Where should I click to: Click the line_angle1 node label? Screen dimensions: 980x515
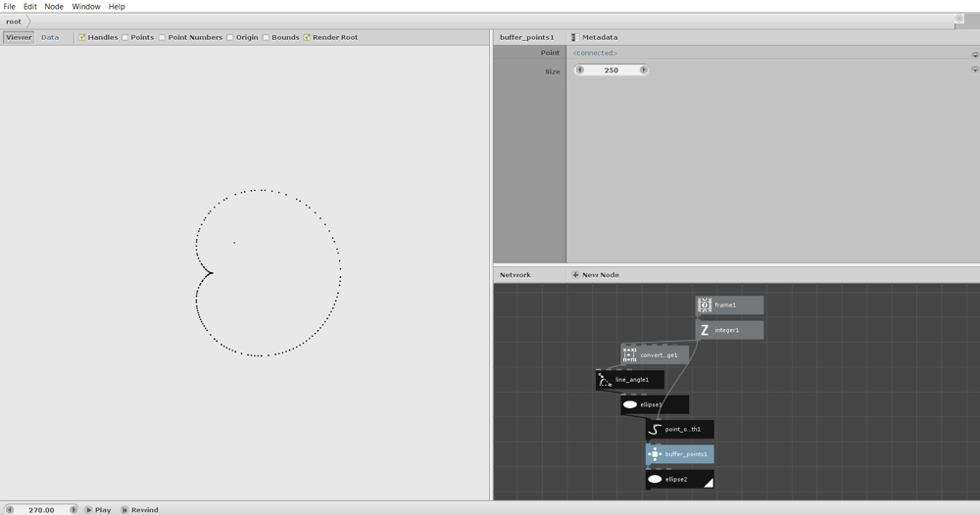(x=632, y=380)
